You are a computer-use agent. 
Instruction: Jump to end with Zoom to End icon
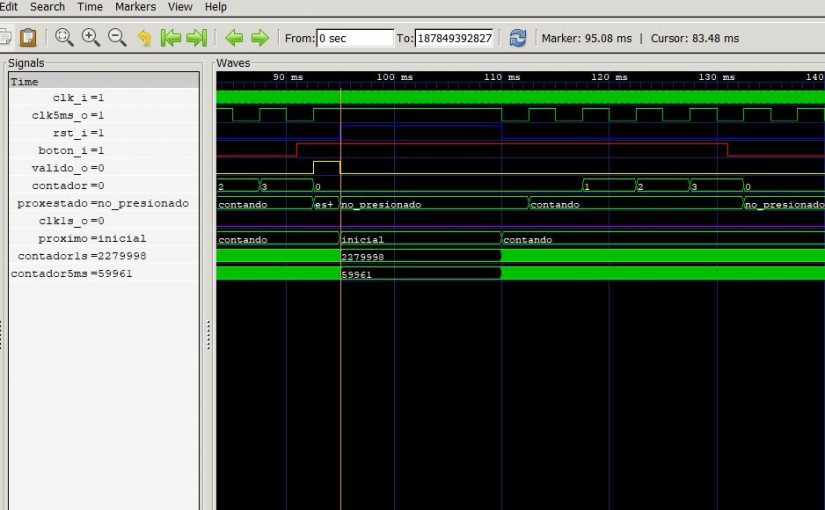(x=197, y=38)
